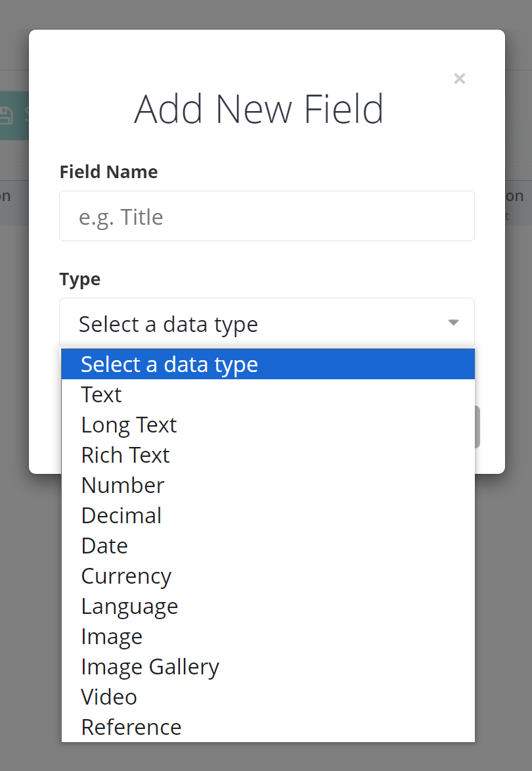The width and height of the screenshot is (532, 771).
Task: Select the Number data type
Action: pyautogui.click(x=123, y=485)
